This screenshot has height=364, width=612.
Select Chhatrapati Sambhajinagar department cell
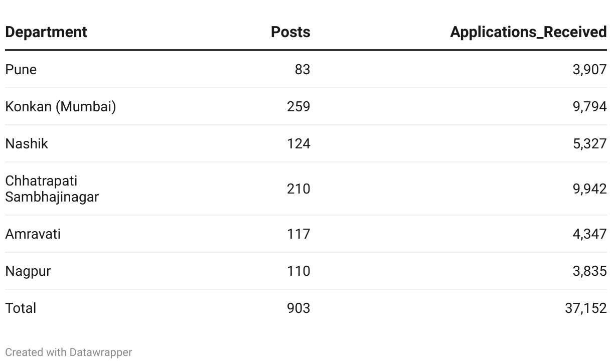pyautogui.click(x=52, y=189)
